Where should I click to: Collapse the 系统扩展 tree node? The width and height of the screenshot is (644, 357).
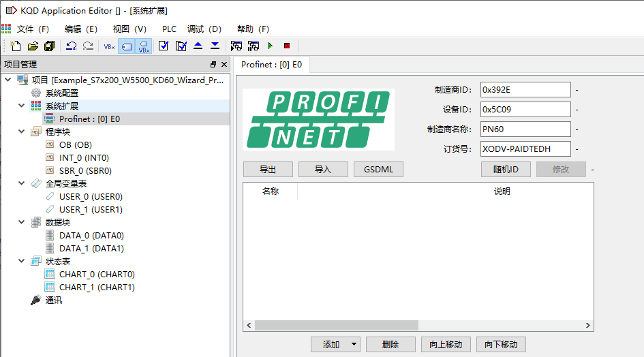(22, 106)
